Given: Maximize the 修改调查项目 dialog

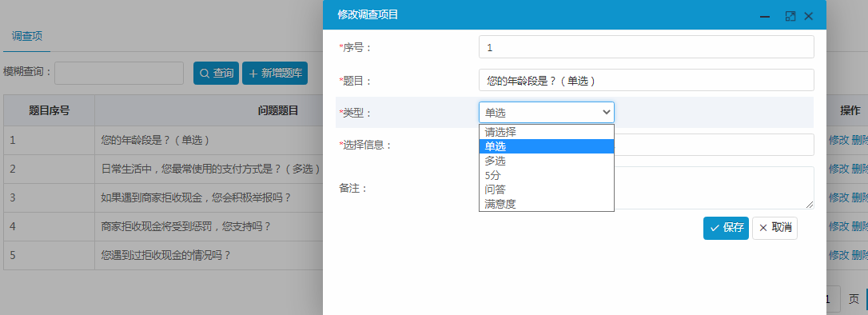Looking at the screenshot, I should tap(790, 16).
